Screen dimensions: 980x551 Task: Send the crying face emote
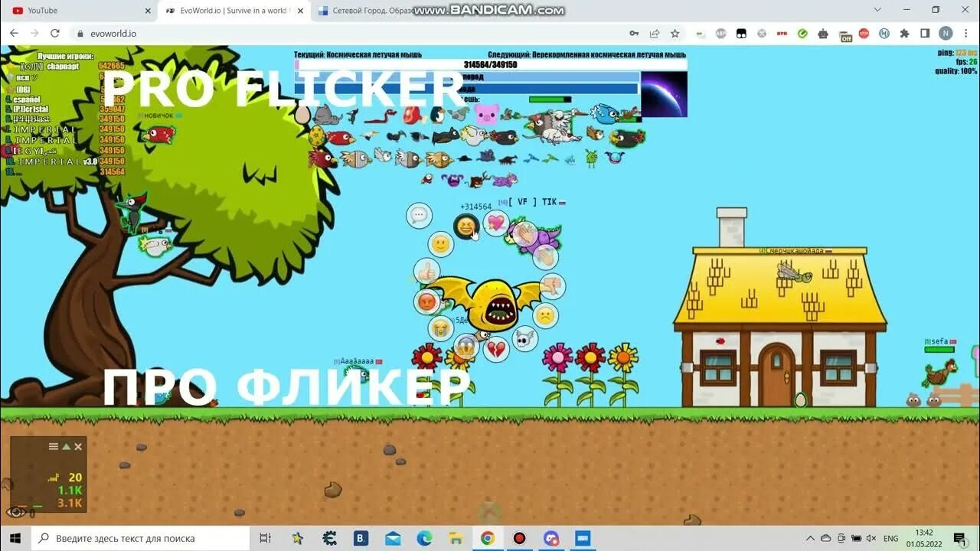[441, 328]
